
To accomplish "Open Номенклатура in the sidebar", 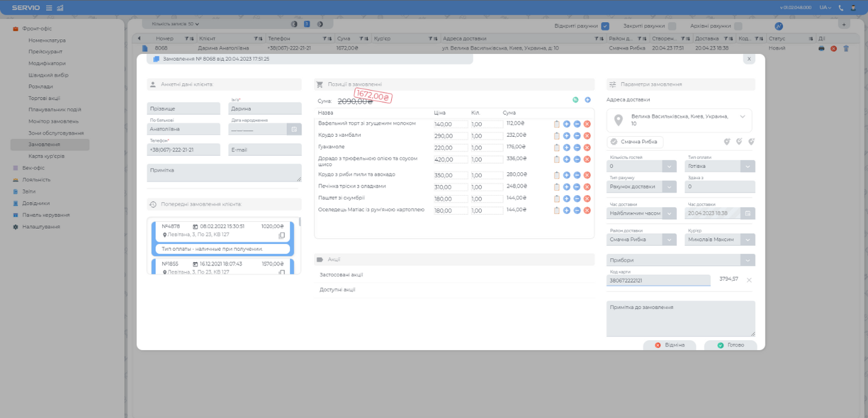I will (47, 41).
